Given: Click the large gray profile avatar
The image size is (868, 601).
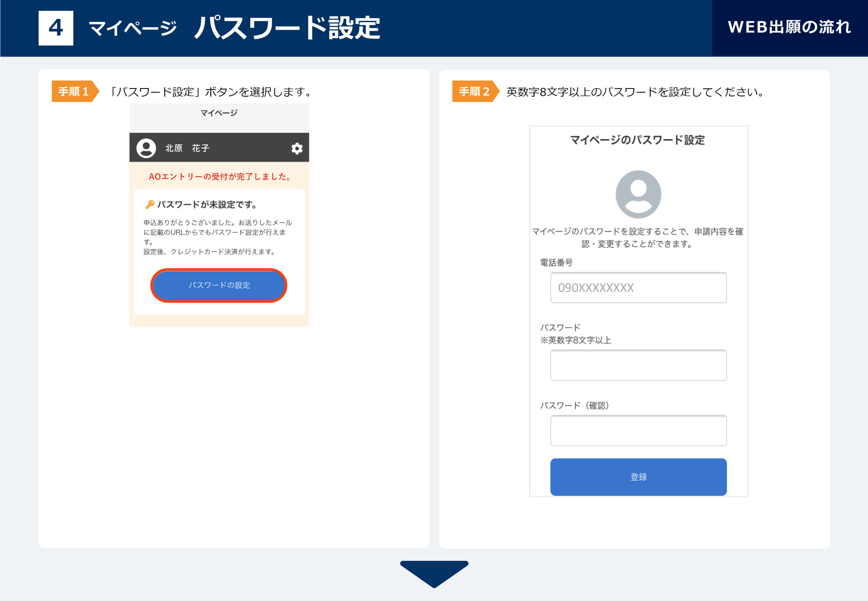Looking at the screenshot, I should (638, 194).
